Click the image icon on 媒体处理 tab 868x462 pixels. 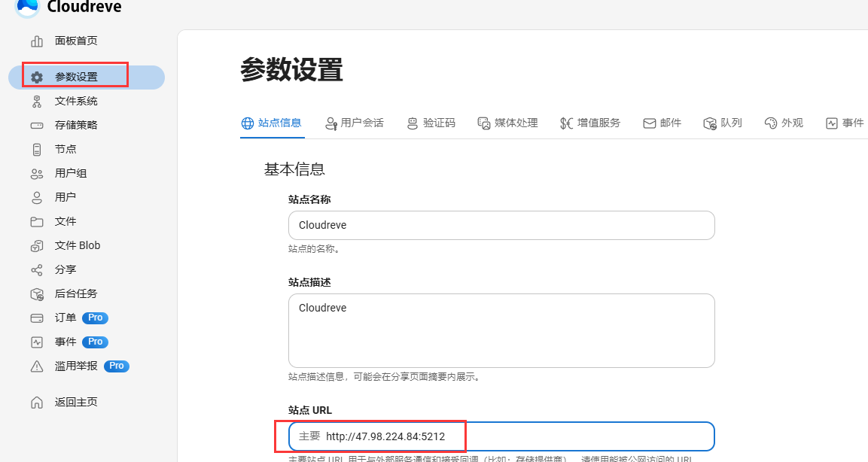[484, 123]
